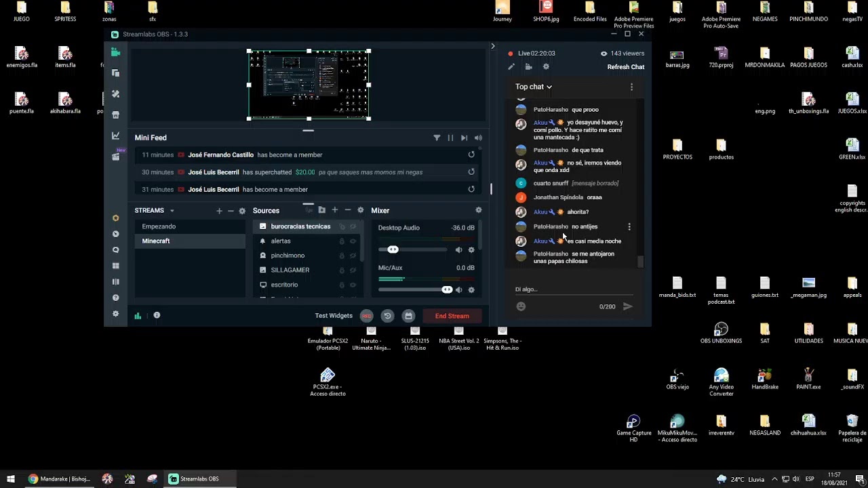Open chat options three-dot menu

[x=631, y=87]
